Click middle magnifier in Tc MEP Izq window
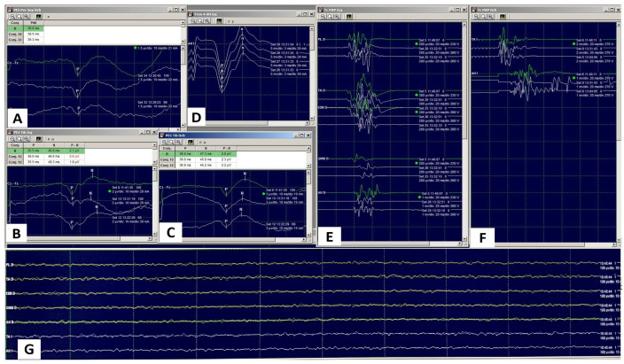The height and width of the screenshot is (364, 624). (330, 16)
